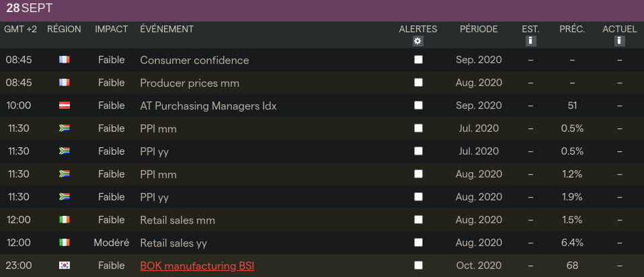This screenshot has width=644, height=277.
Task: Click the French flag beside Consumer confidence
Action: point(65,60)
